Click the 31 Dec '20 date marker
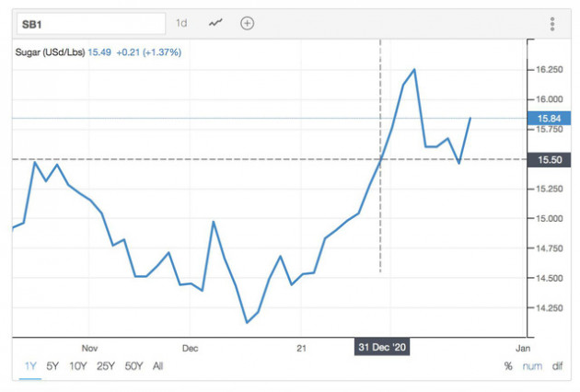 click(x=380, y=348)
